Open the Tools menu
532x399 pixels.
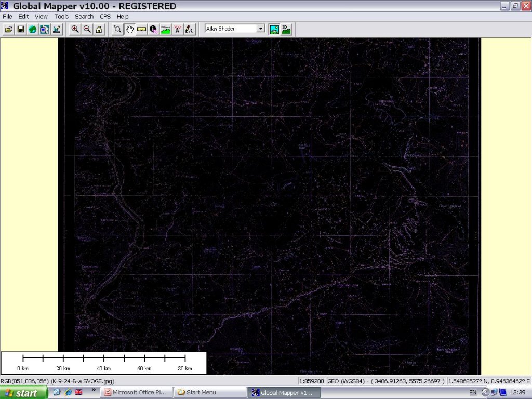pyautogui.click(x=61, y=17)
